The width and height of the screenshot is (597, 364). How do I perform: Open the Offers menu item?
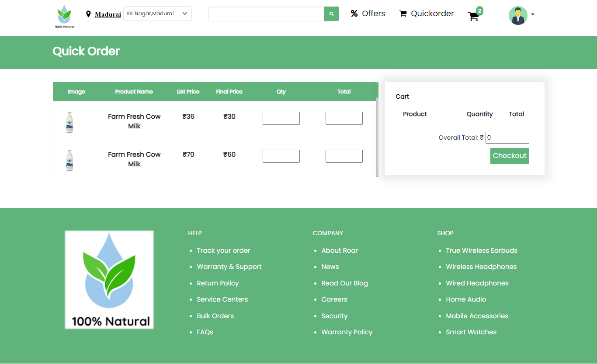(x=373, y=14)
